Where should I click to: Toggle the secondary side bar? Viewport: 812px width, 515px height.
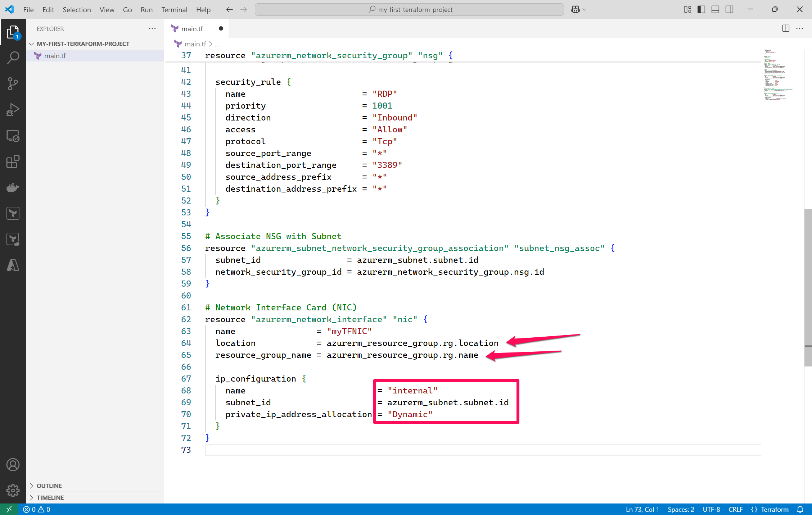pyautogui.click(x=730, y=10)
